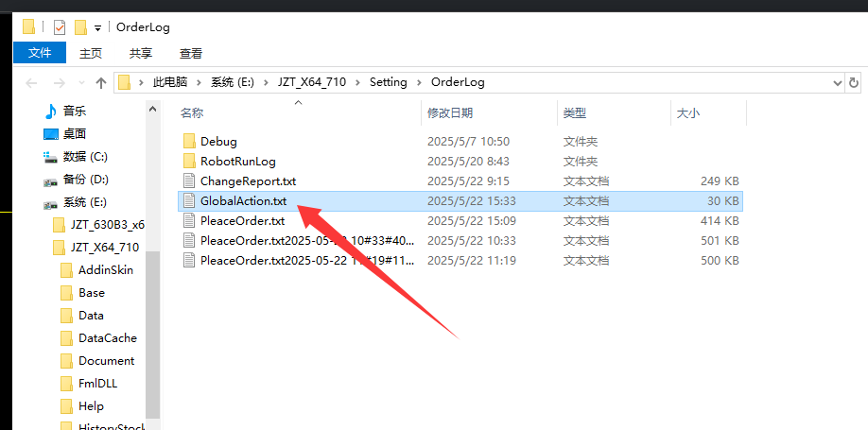Screen dimensions: 868x430
Task: Switch to the 查看 ribbon tab
Action: pos(191,53)
